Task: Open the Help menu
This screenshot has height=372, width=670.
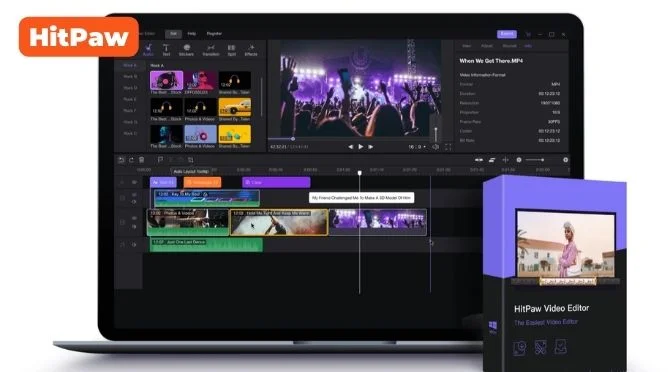Action: click(x=191, y=34)
